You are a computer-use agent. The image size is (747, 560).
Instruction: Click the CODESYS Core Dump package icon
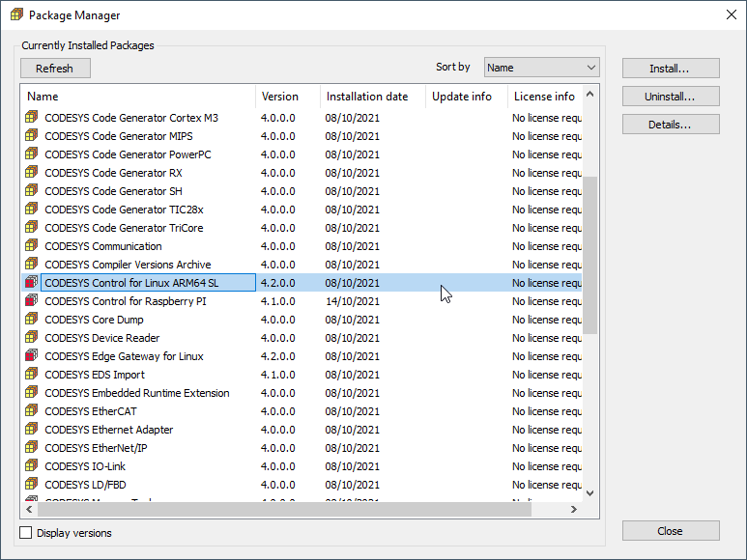[x=32, y=320]
